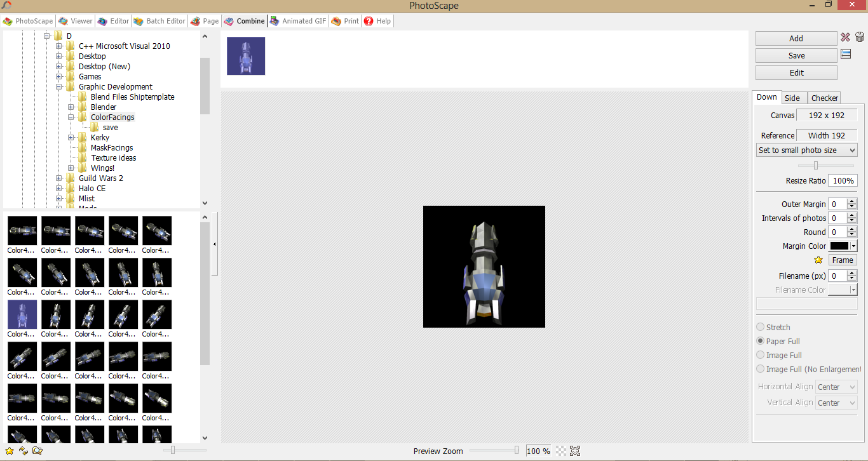
Task: Increase Filename (px) spinner value
Action: pyautogui.click(x=852, y=273)
